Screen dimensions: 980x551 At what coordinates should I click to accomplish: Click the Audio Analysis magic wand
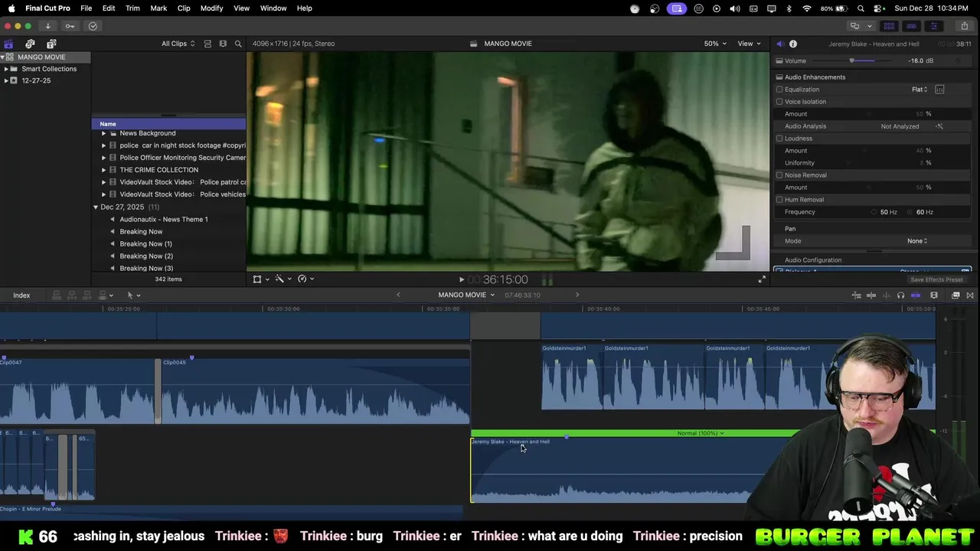tap(939, 126)
